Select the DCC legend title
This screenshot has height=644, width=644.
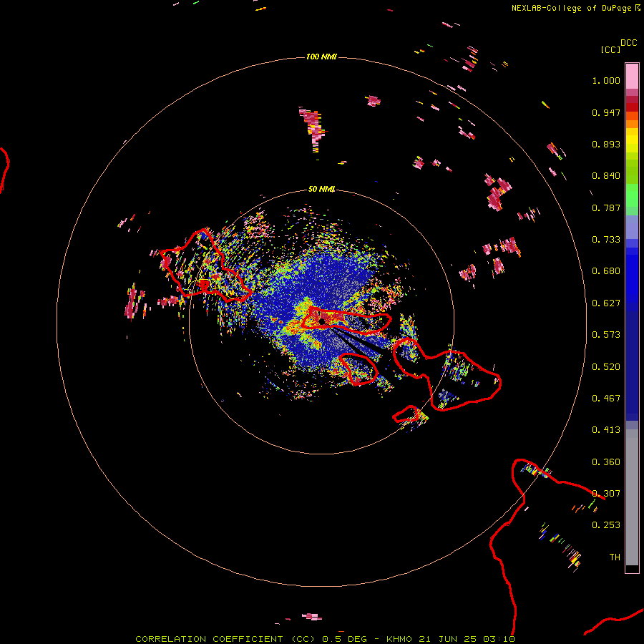coord(629,43)
